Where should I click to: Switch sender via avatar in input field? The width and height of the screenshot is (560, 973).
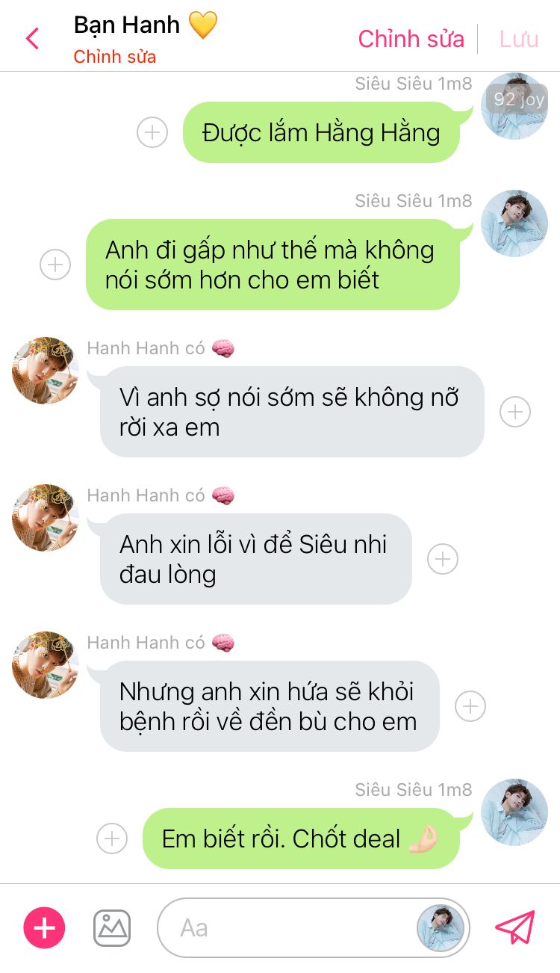pos(441,928)
